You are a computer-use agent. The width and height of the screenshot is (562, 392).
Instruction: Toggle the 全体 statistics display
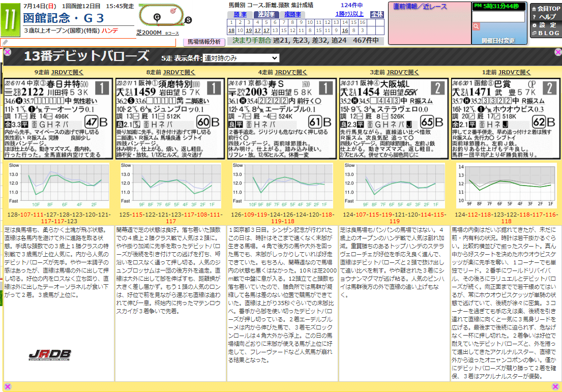pyautogui.click(x=376, y=14)
